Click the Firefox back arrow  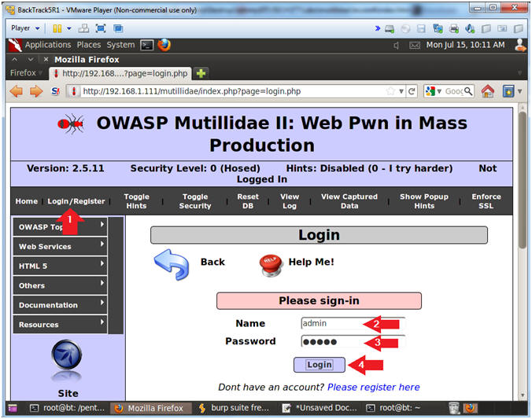click(x=17, y=91)
